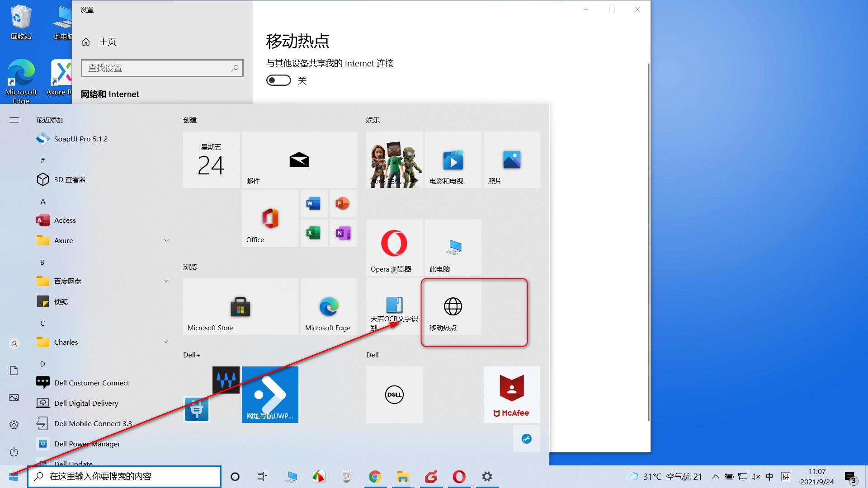This screenshot has width=868, height=488.
Task: Show hidden system tray icons
Action: pyautogui.click(x=715, y=477)
